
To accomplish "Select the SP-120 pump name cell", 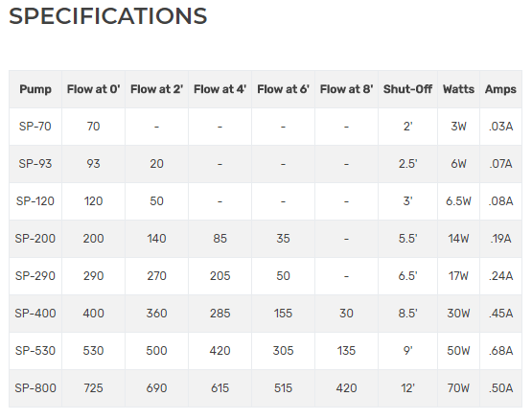I will pos(35,201).
